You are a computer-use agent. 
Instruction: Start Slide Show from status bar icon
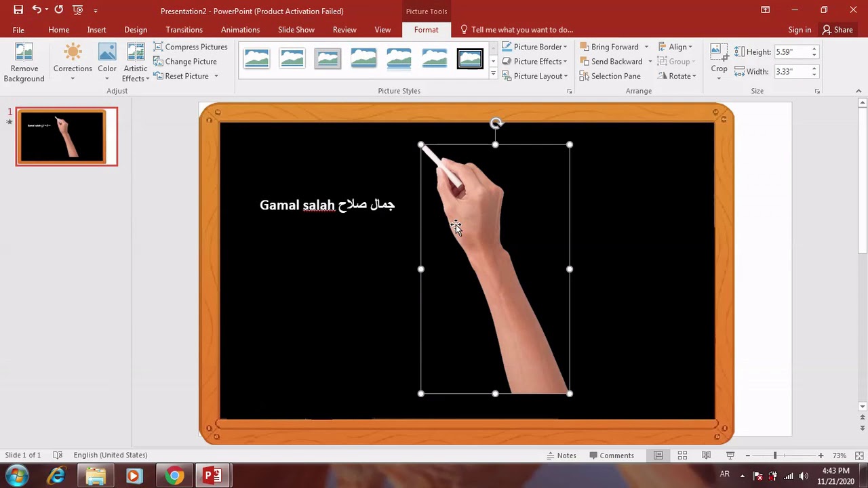pyautogui.click(x=730, y=455)
